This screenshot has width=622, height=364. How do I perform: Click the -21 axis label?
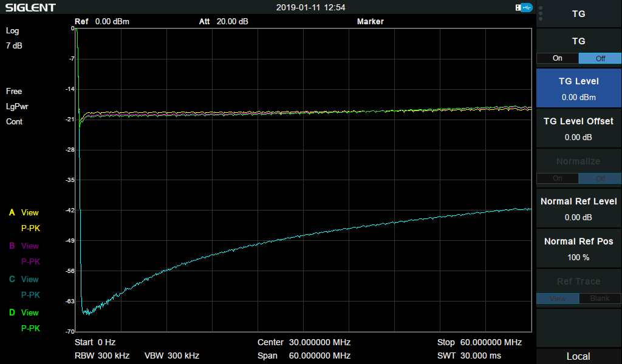coord(70,120)
